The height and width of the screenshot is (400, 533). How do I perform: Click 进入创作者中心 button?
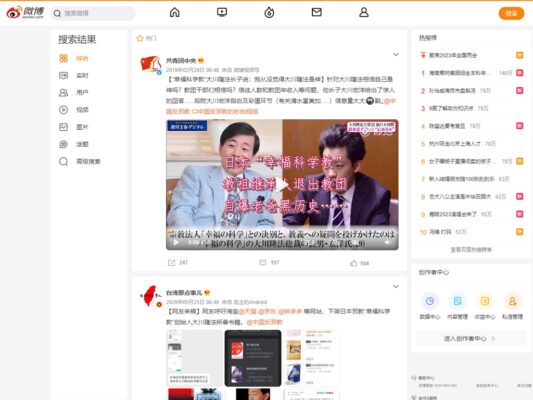(x=471, y=338)
